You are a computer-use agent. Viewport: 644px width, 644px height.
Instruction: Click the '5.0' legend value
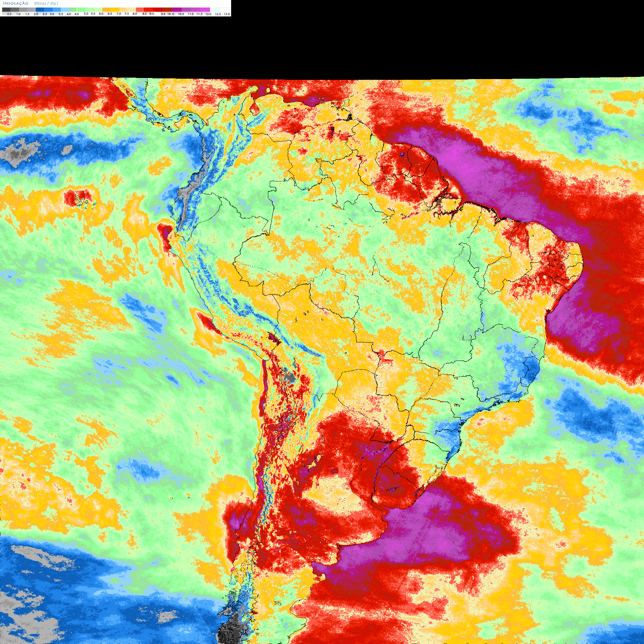pyautogui.click(x=86, y=14)
